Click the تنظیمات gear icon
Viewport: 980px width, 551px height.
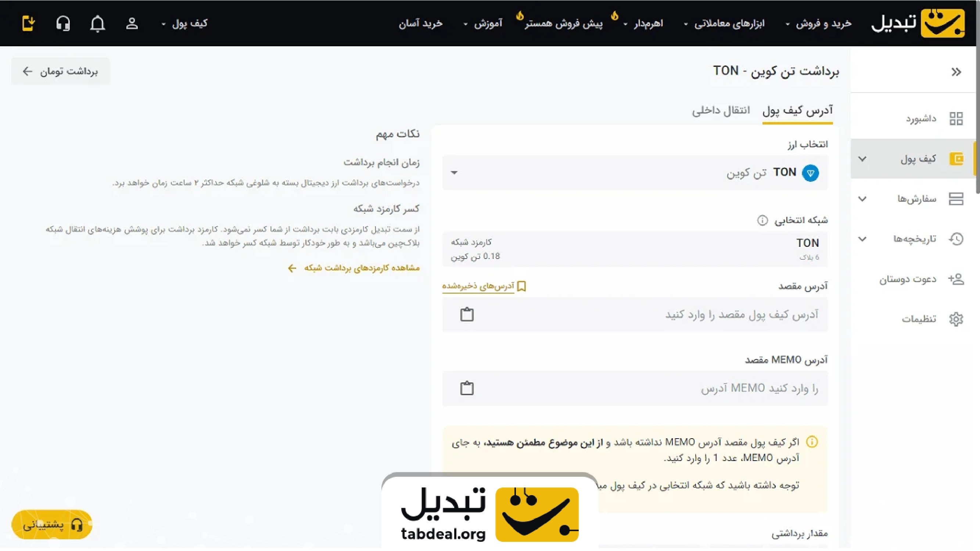(956, 319)
